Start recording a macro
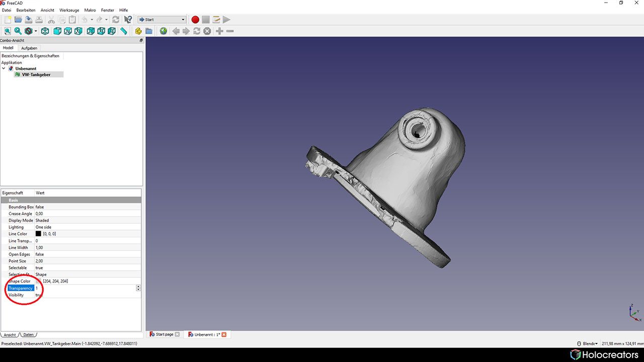Image resolution: width=644 pixels, height=362 pixels. point(195,19)
